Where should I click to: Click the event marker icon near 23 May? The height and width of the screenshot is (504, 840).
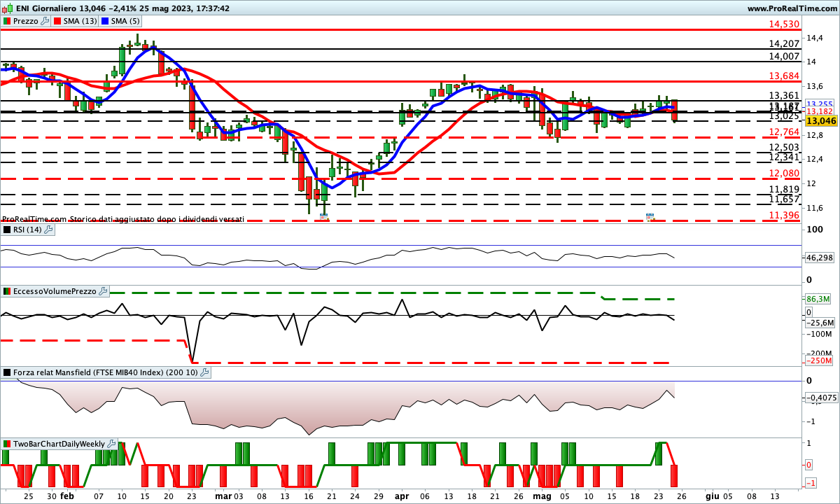click(650, 217)
